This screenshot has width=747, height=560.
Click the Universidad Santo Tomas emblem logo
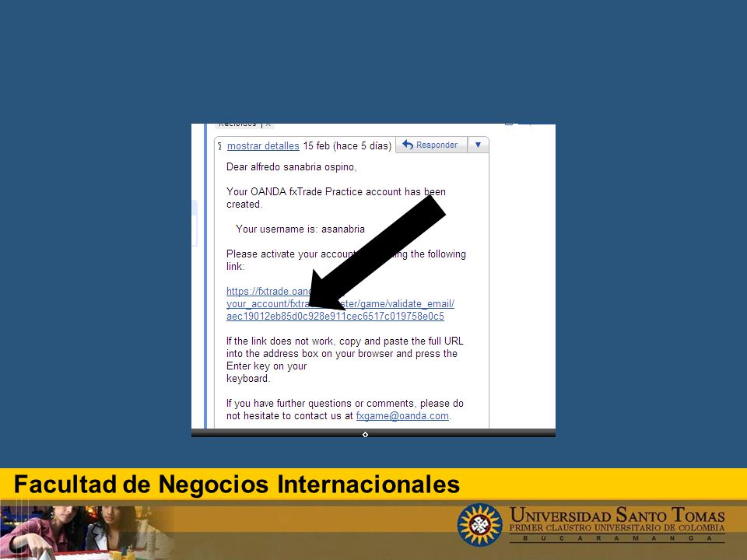pyautogui.click(x=480, y=525)
